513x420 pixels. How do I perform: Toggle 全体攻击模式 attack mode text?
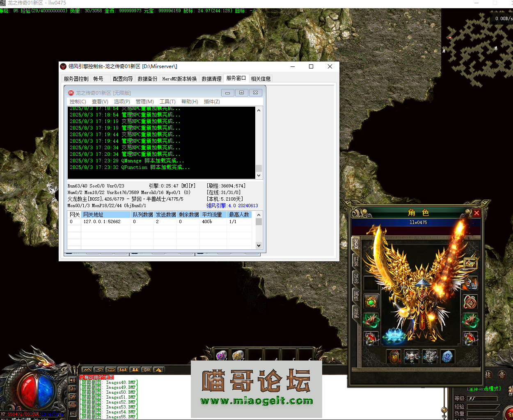483,388
